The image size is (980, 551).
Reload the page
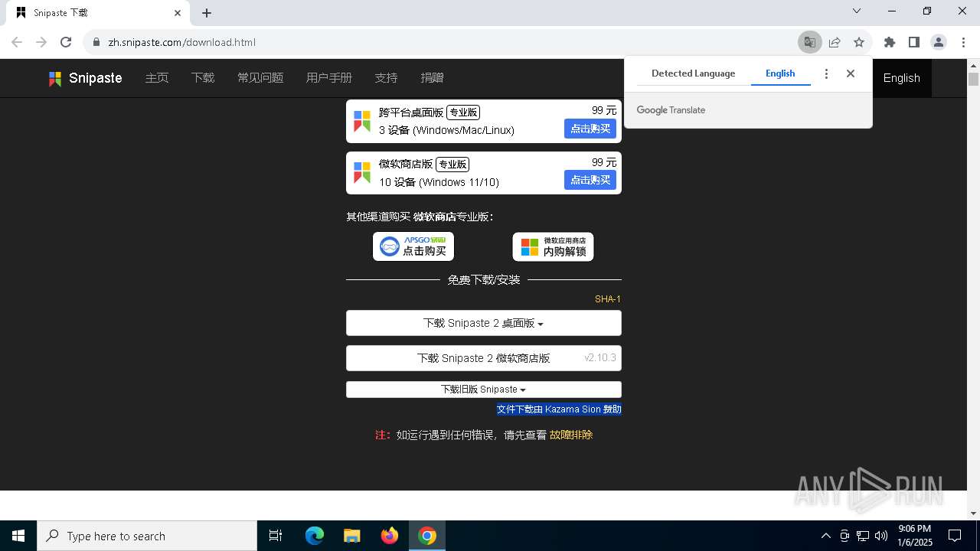(66, 42)
